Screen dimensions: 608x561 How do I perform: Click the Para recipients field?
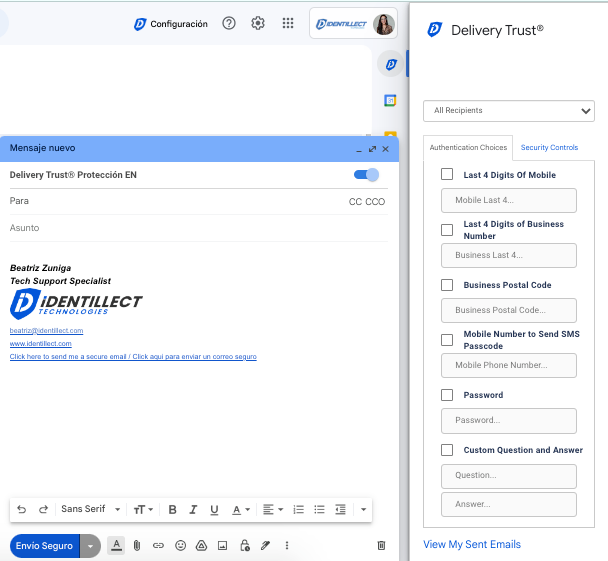(x=178, y=201)
